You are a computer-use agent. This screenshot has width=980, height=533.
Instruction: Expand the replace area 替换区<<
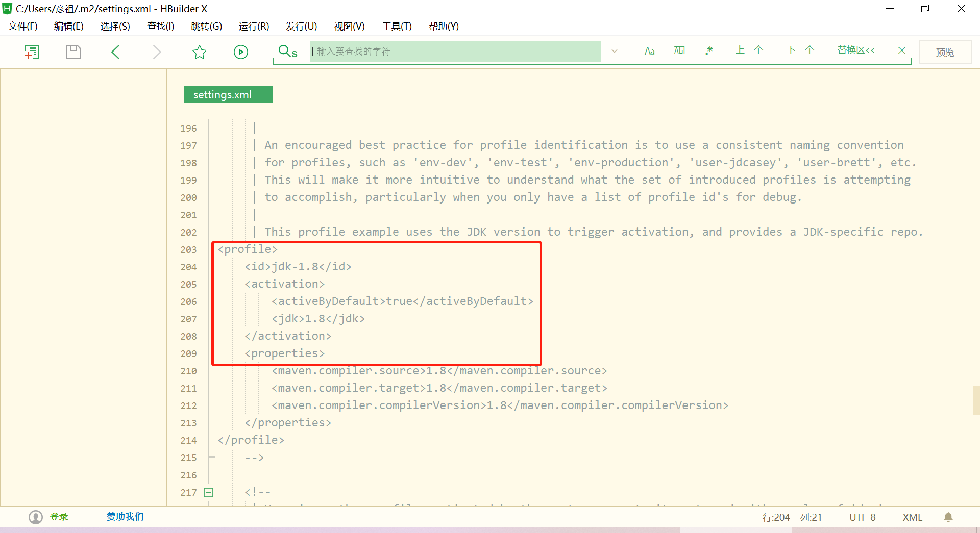click(x=856, y=50)
